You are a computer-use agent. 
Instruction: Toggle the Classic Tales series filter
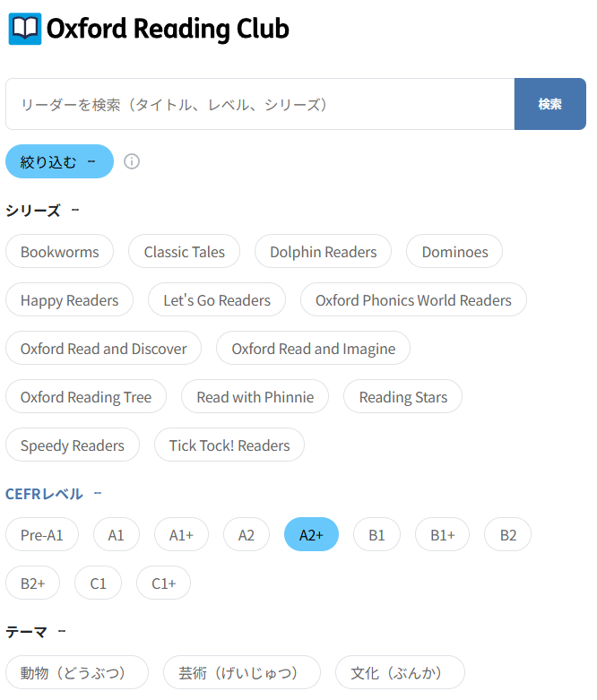184,251
